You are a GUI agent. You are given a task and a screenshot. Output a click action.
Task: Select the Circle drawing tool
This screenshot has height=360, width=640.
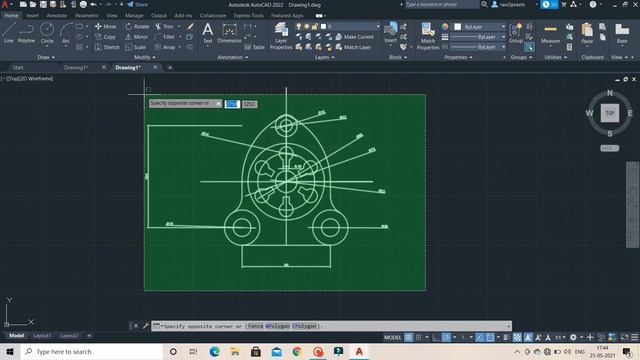[x=47, y=33]
